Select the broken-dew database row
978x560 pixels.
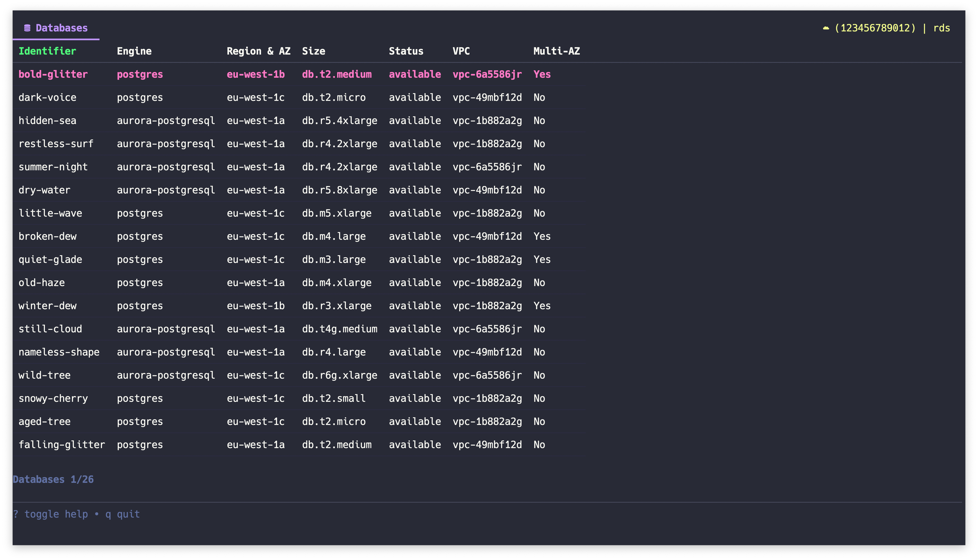[299, 236]
